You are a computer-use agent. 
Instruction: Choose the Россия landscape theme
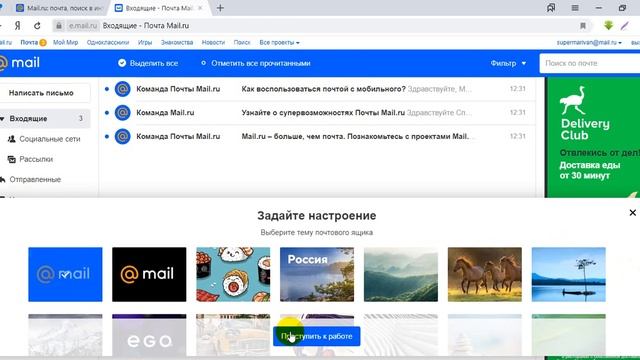coord(317,274)
